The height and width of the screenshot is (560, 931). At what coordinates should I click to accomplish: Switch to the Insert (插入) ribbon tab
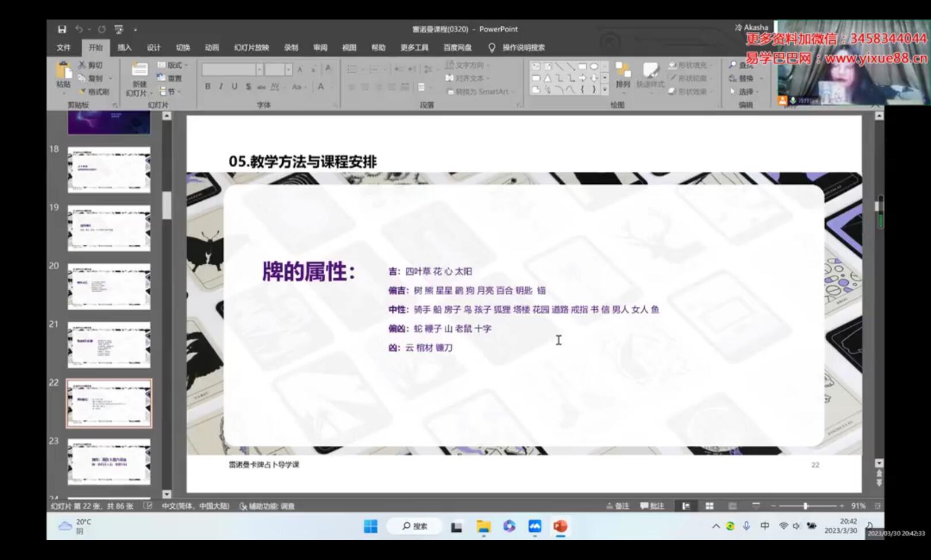click(x=124, y=48)
